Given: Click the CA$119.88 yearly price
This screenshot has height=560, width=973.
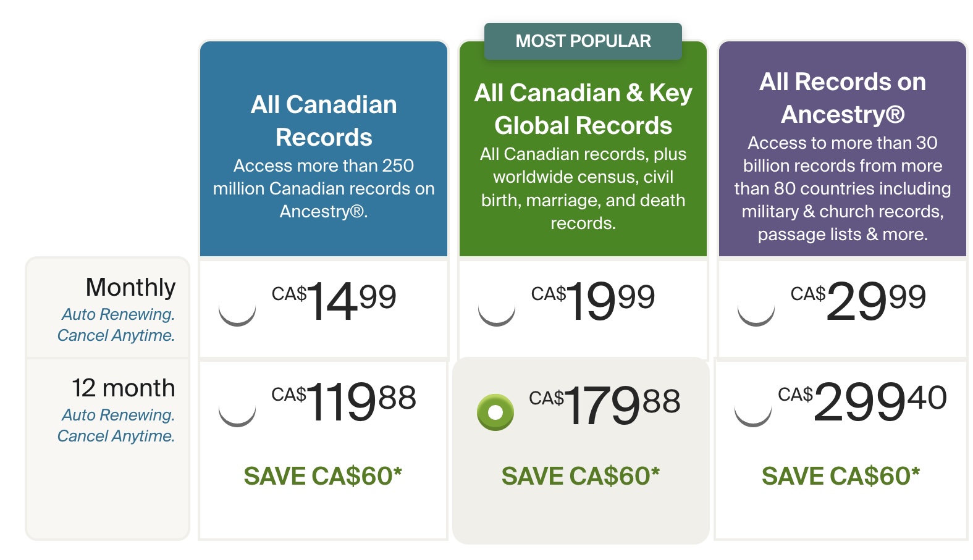Looking at the screenshot, I should (x=343, y=401).
